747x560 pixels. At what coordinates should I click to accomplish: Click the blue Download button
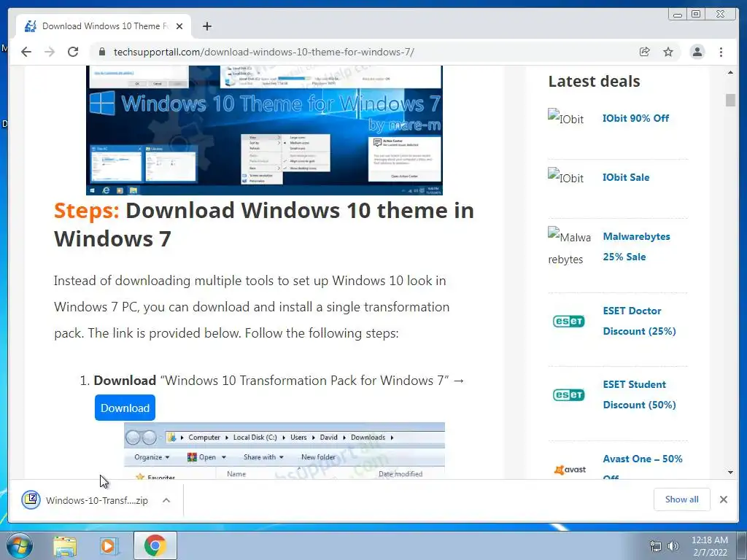click(x=125, y=408)
